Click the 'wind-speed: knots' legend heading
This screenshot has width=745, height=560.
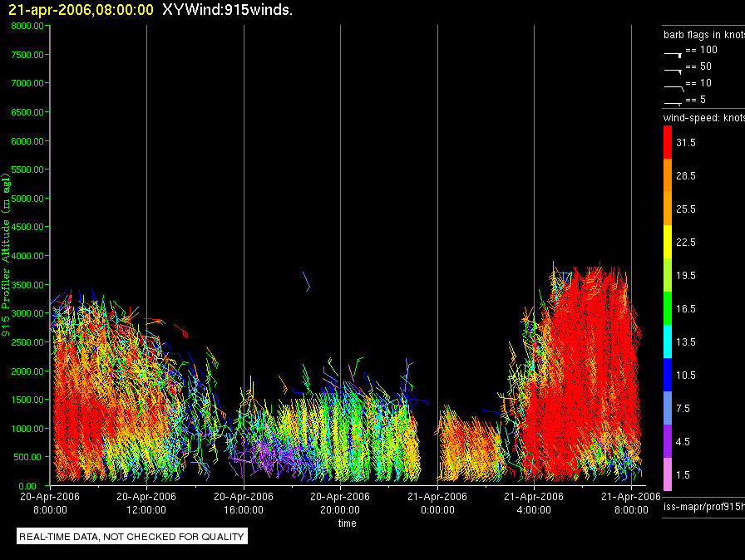pyautogui.click(x=704, y=118)
